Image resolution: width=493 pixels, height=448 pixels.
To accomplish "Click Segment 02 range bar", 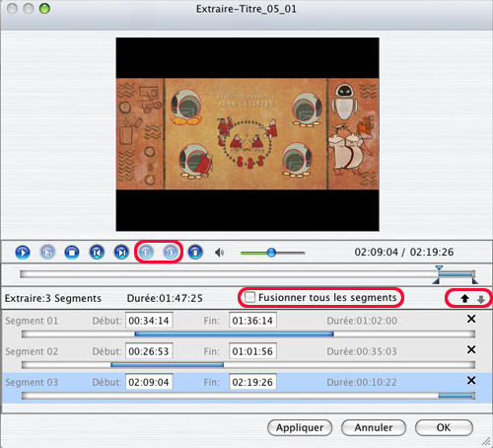I will click(x=248, y=365).
